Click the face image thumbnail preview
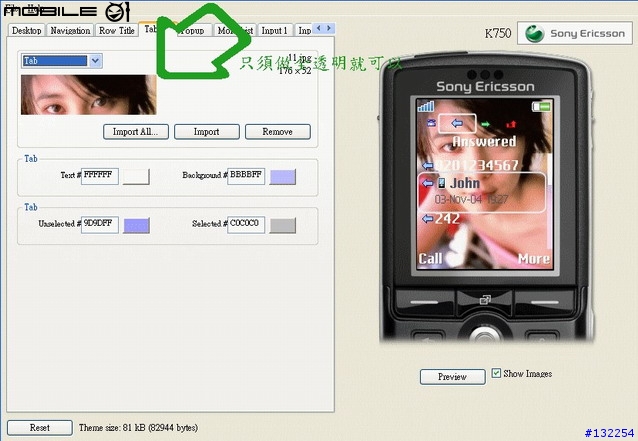The image size is (638, 441). 89,94
